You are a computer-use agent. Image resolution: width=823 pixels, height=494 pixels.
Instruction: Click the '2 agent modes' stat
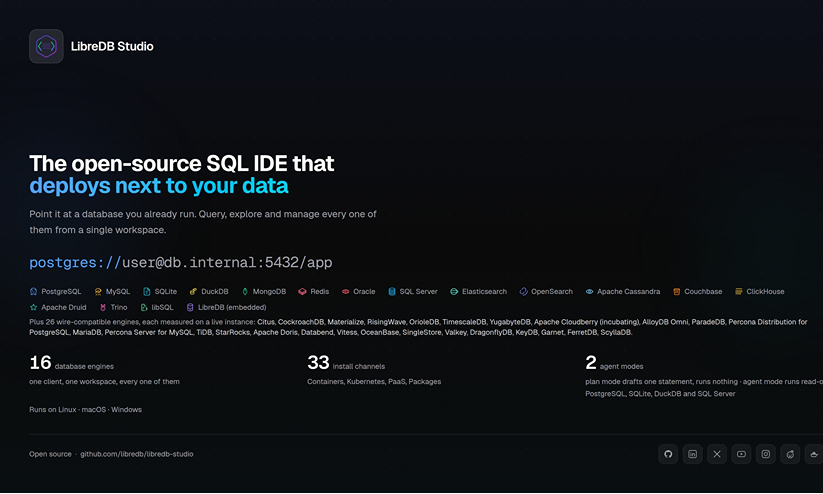pyautogui.click(x=614, y=363)
